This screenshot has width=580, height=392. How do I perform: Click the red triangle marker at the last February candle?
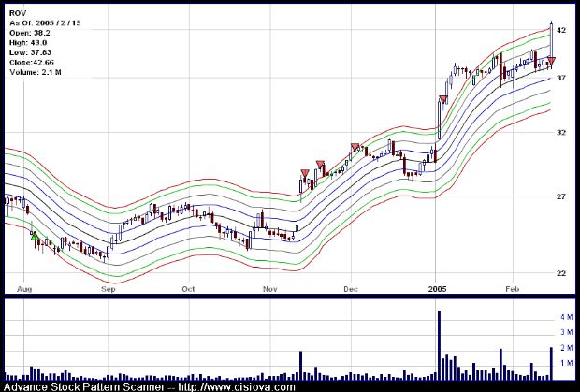tap(551, 61)
